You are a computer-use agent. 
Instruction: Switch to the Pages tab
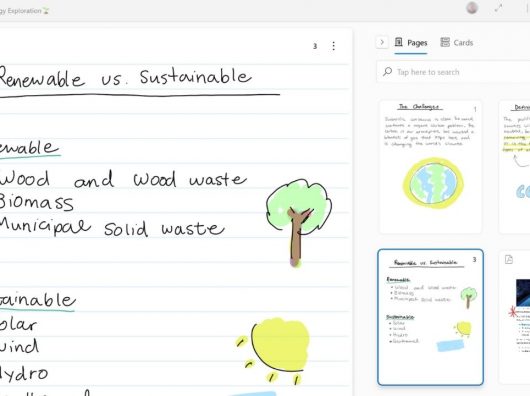411,43
